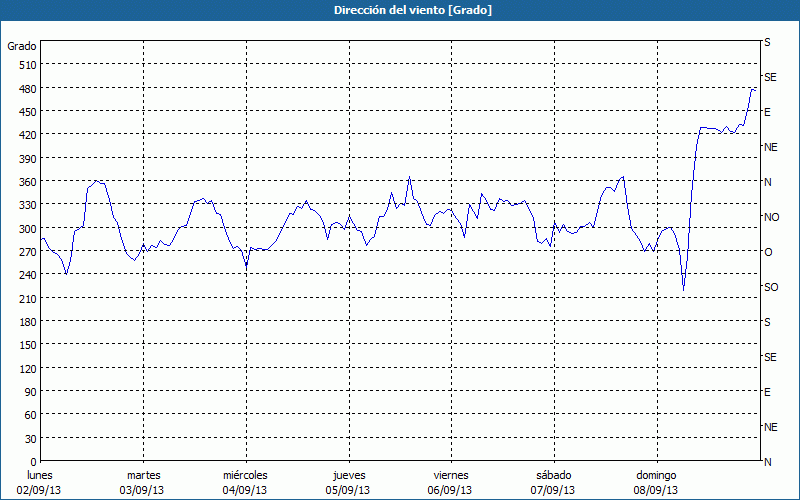
Task: Select the "viernes" day label
Action: pyautogui.click(x=450, y=475)
